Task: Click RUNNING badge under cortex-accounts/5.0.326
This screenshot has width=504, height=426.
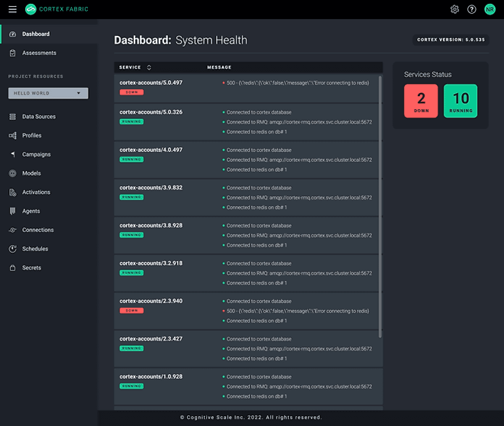Action: tap(132, 122)
